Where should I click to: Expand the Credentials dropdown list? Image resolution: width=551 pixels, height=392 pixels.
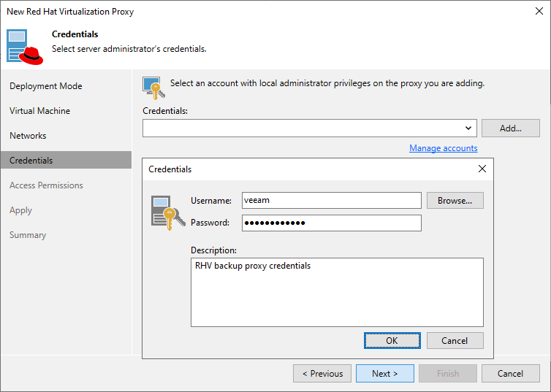click(468, 128)
